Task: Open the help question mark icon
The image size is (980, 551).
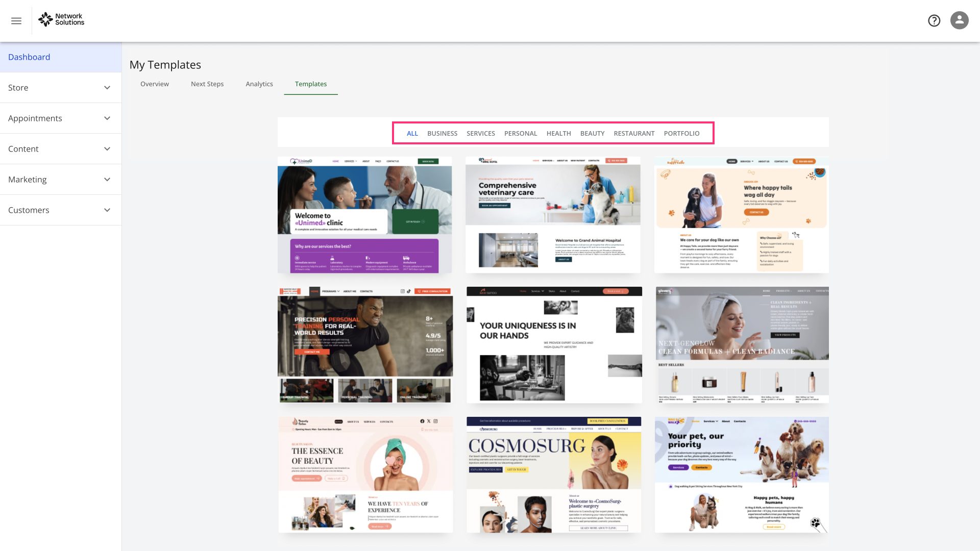Action: pyautogui.click(x=934, y=20)
